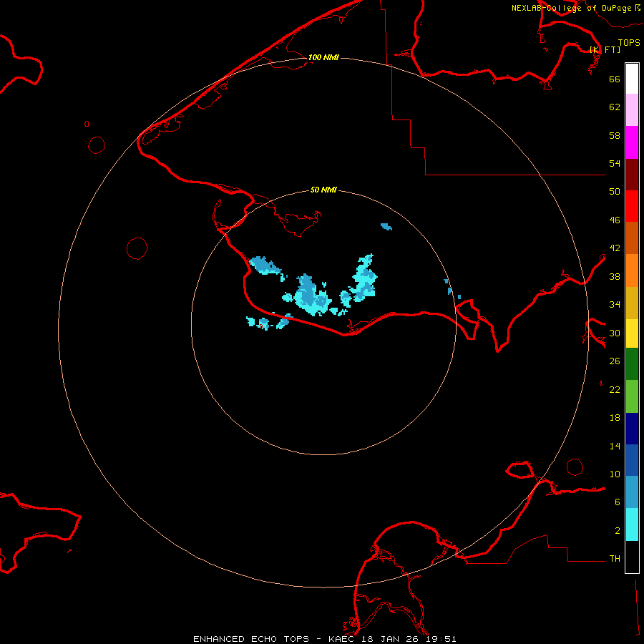The image size is (644, 644).
Task: Click the TOPS legend title
Action: (x=629, y=43)
